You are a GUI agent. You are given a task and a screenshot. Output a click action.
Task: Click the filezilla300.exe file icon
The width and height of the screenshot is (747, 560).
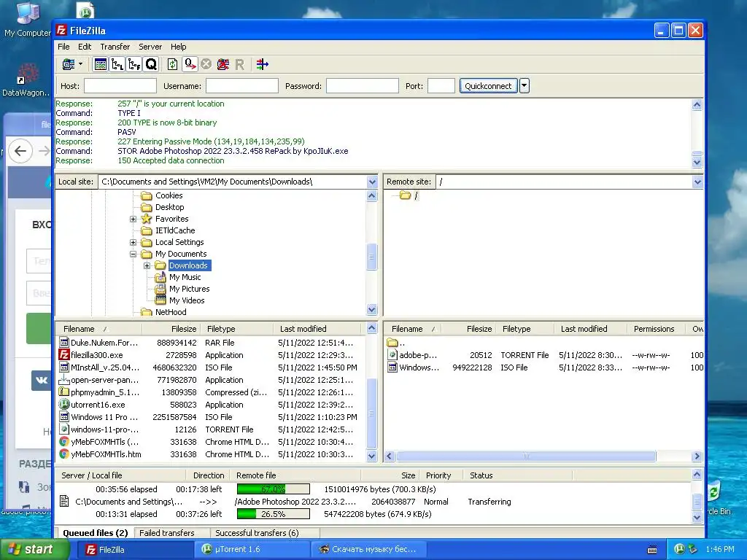click(64, 355)
